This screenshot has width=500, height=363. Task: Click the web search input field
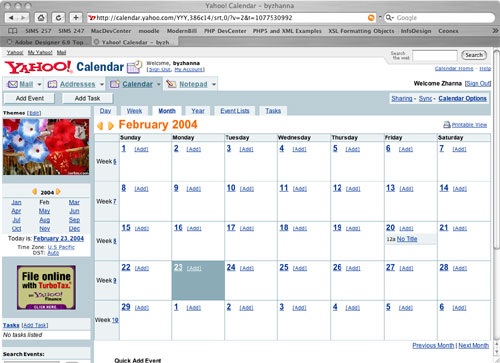(x=435, y=55)
